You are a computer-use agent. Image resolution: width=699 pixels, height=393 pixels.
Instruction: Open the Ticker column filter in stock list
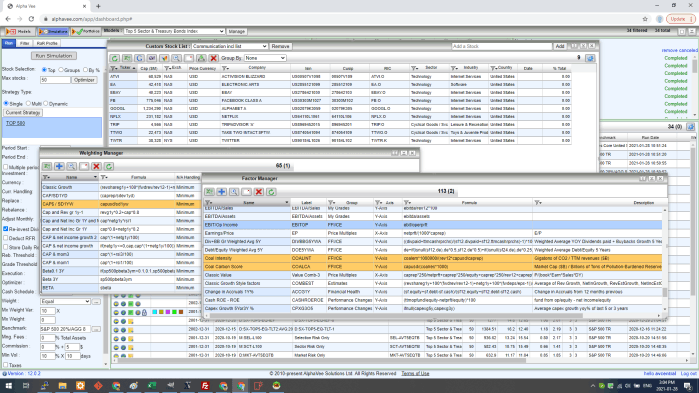(114, 68)
